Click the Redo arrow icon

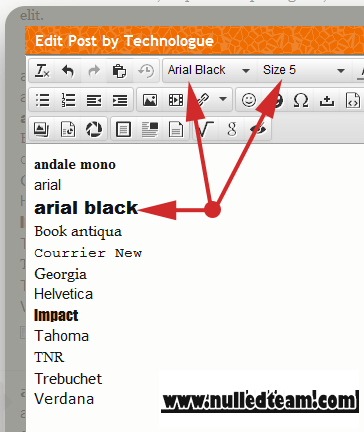tap(94, 71)
